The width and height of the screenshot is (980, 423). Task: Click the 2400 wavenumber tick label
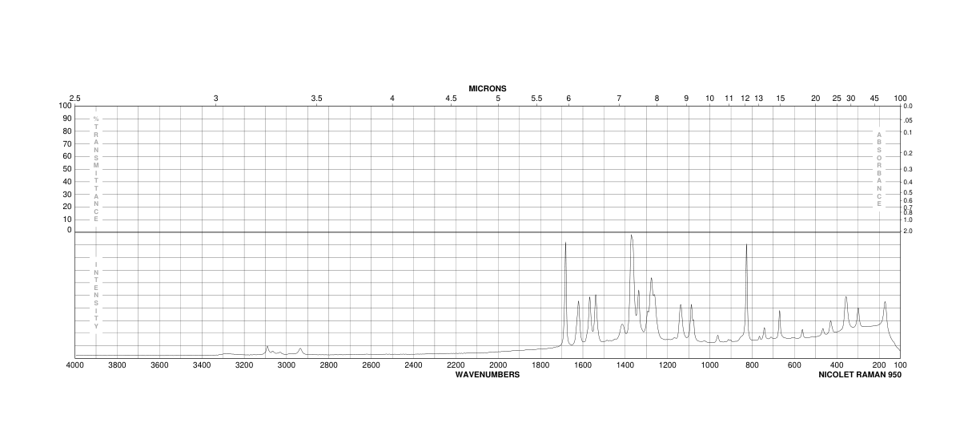pos(413,366)
